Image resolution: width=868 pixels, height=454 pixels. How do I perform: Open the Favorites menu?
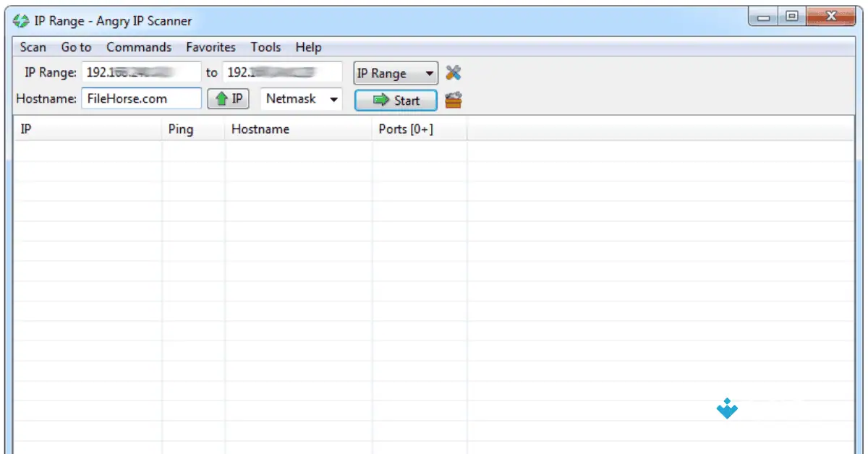click(210, 47)
